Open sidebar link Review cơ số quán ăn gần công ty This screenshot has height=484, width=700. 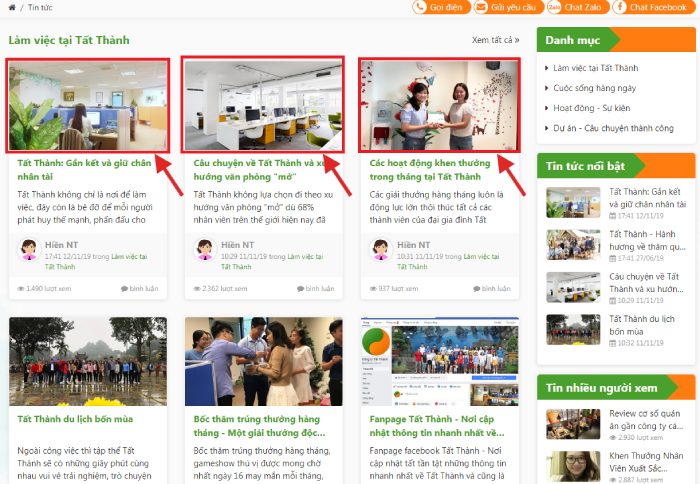click(x=646, y=420)
